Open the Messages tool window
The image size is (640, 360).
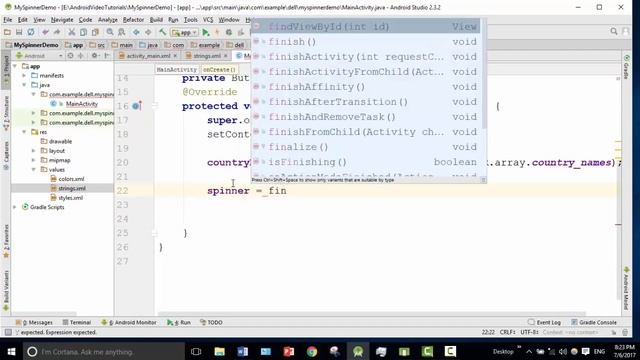[x=34, y=322]
